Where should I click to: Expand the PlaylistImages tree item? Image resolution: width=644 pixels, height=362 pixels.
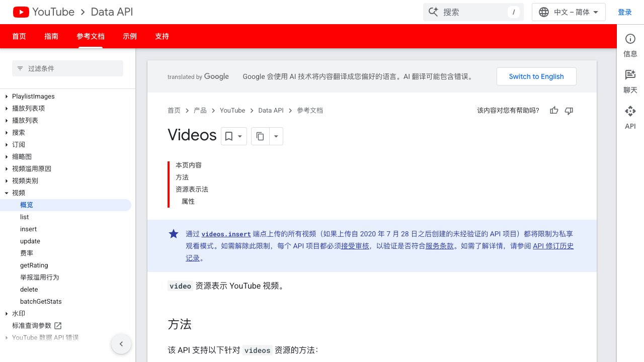(x=7, y=97)
